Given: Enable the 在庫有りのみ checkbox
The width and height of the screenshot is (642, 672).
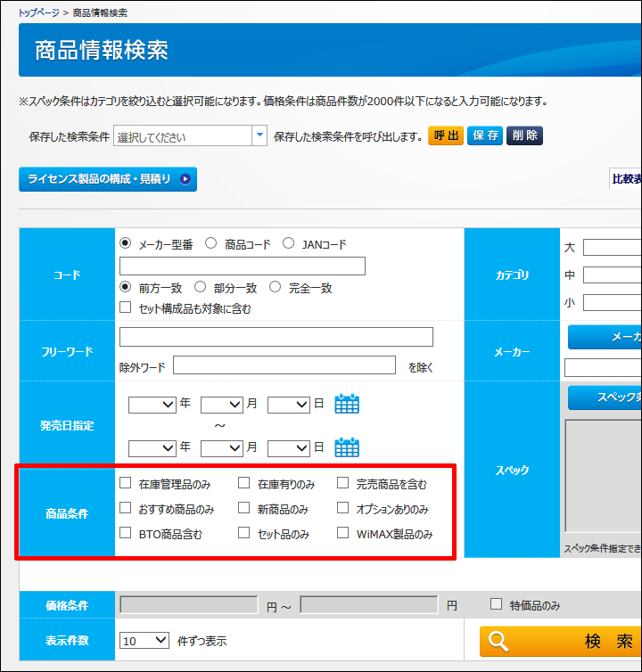Looking at the screenshot, I should 244,484.
